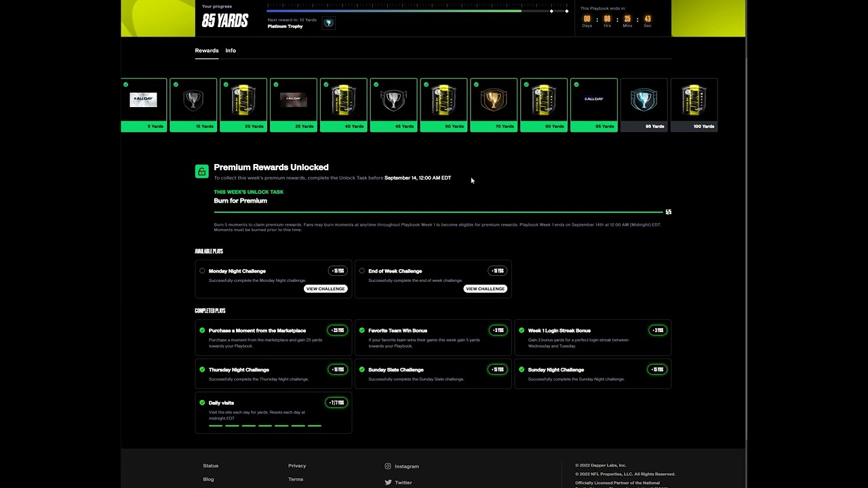Click the Thursday Night Challenge checkmark
The image size is (868, 488).
click(202, 369)
